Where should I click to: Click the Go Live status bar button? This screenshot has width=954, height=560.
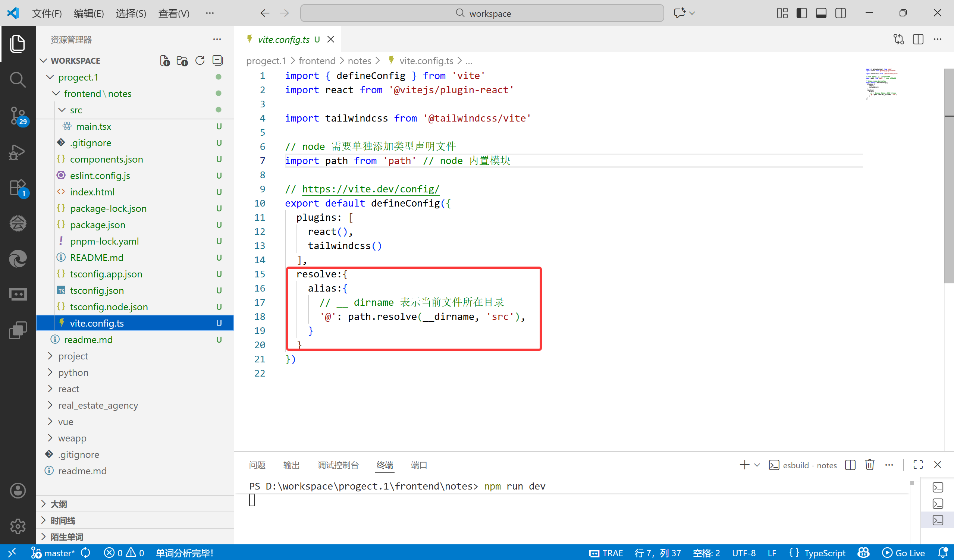click(904, 553)
